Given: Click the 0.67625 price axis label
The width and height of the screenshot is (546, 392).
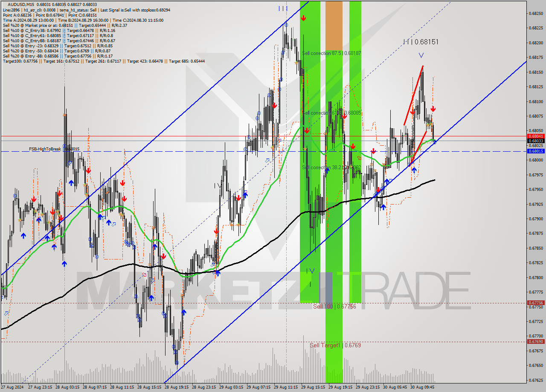Looking at the screenshot, I should 536,380.
